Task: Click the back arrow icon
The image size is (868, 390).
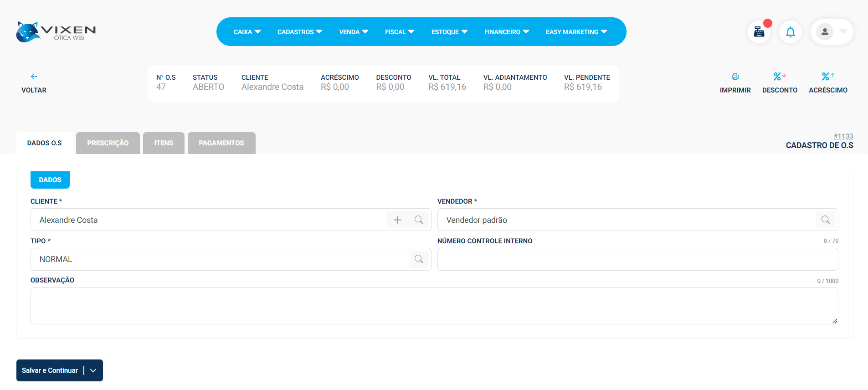Action: click(34, 77)
